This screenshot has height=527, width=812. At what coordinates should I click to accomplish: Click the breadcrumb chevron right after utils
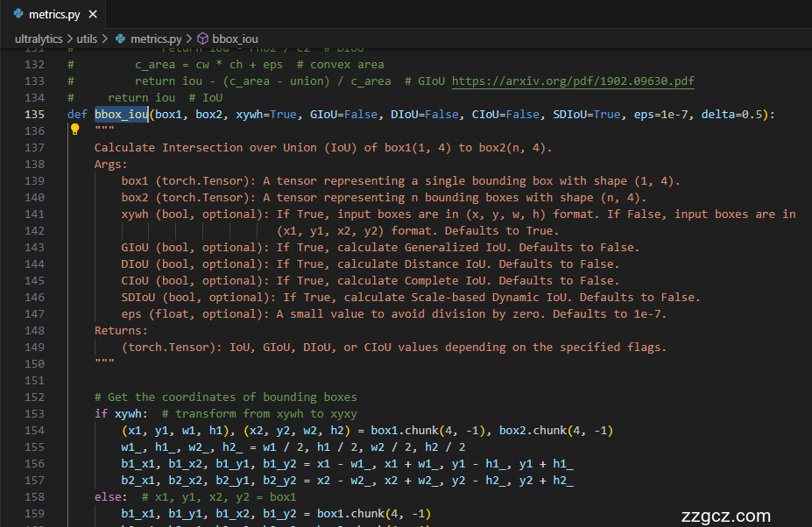pyautogui.click(x=105, y=39)
